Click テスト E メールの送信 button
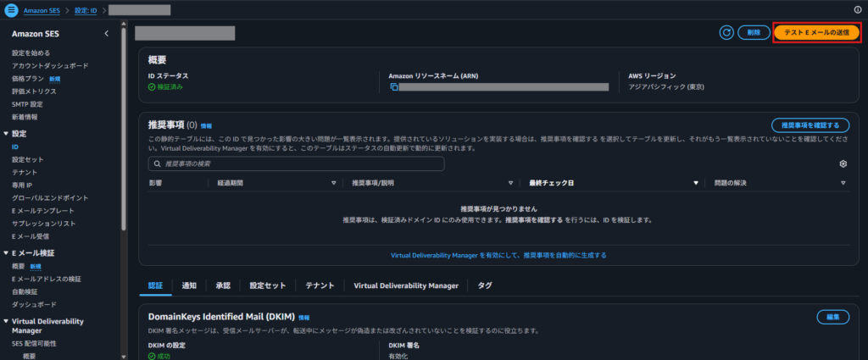 [x=816, y=33]
